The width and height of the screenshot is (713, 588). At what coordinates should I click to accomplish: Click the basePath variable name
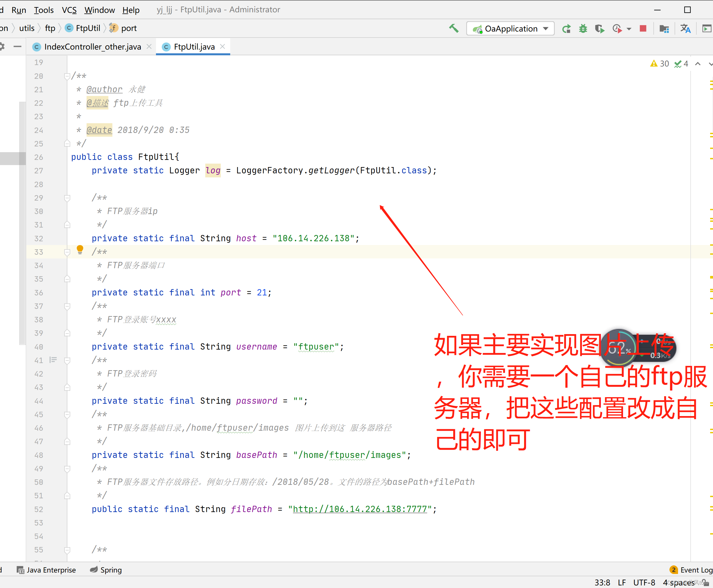point(257,455)
